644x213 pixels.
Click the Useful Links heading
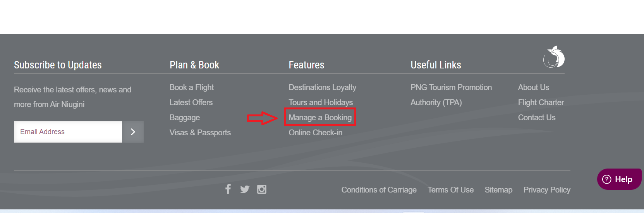[x=436, y=65]
